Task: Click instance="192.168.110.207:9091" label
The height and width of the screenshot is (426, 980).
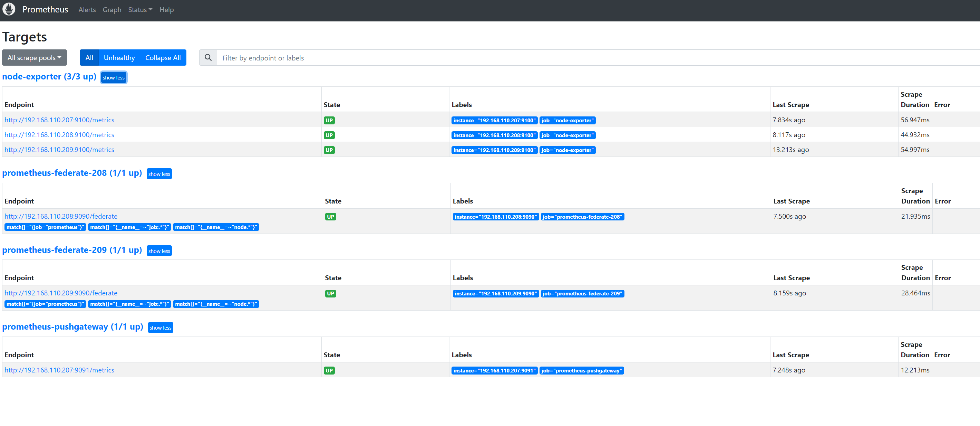Action: point(494,370)
